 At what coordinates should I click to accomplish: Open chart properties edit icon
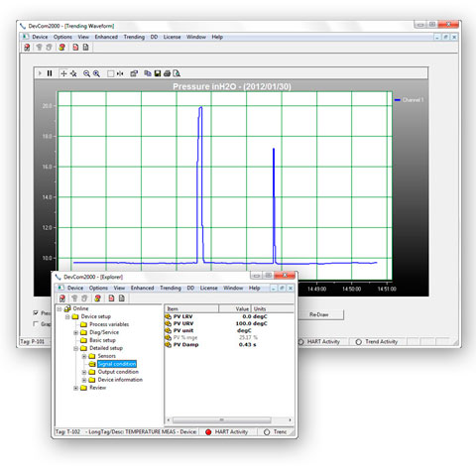[x=134, y=73]
